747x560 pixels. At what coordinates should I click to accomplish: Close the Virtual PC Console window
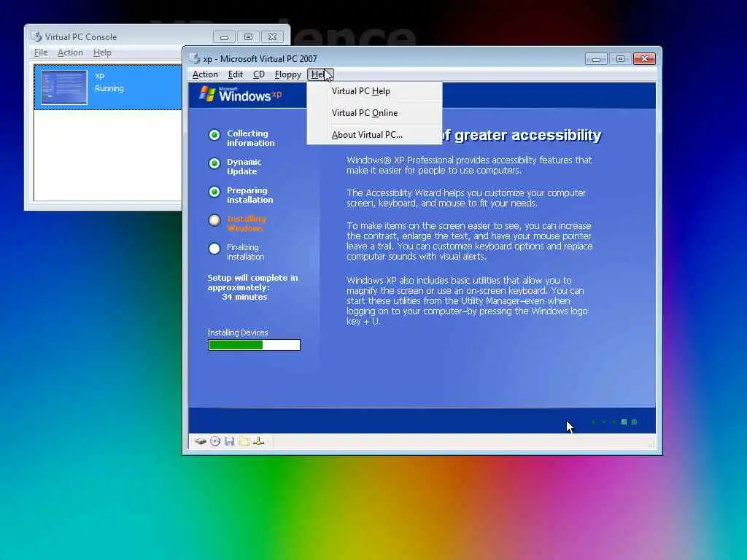272,36
